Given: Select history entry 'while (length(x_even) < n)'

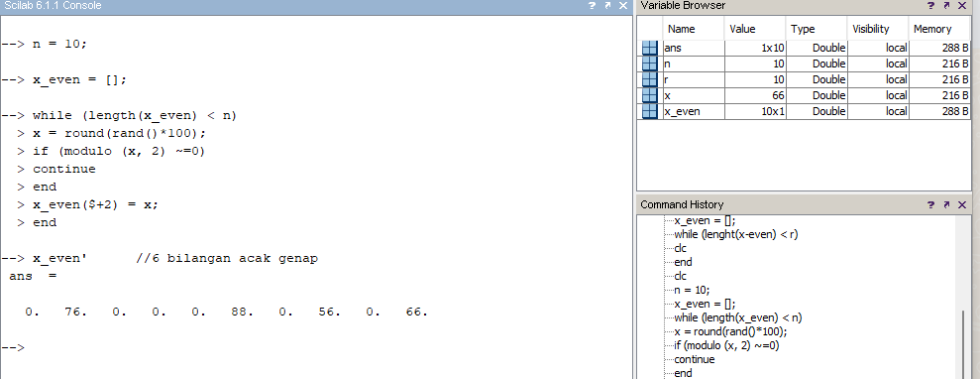Looking at the screenshot, I should pos(738,317).
